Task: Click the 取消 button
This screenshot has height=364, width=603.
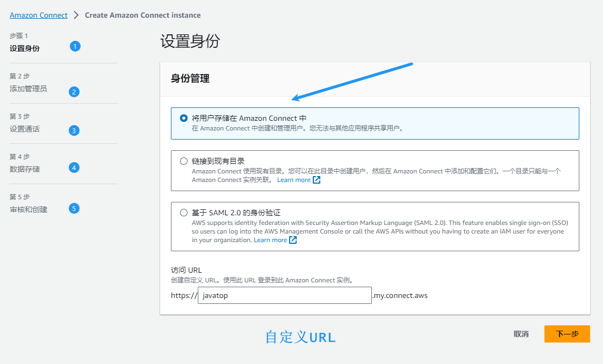Action: point(521,334)
